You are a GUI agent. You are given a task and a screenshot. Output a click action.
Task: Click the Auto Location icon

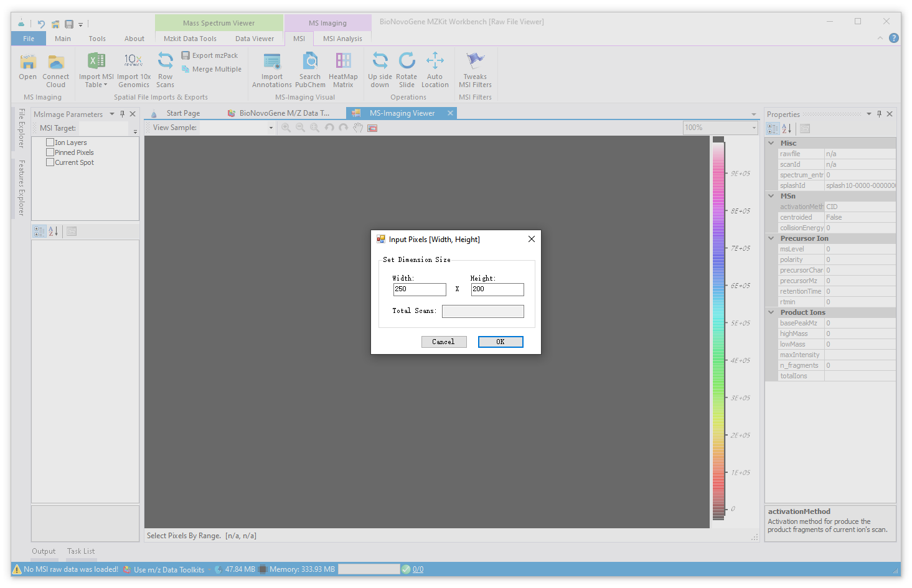pyautogui.click(x=435, y=62)
